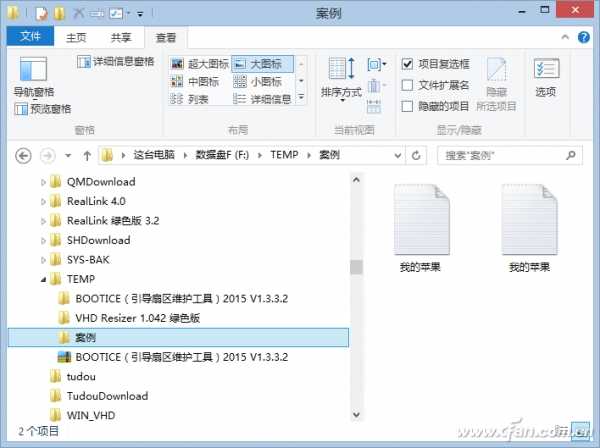Select the highlighted 案例 folder in tree

point(178,337)
